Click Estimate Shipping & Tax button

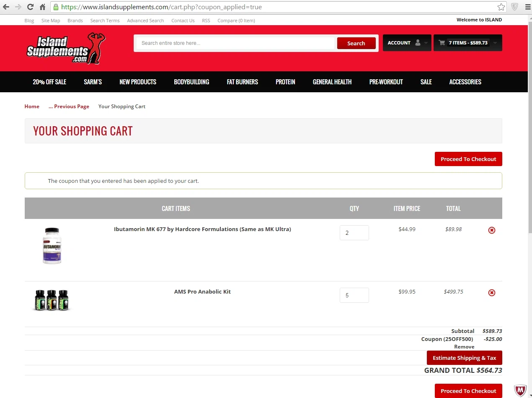point(464,358)
